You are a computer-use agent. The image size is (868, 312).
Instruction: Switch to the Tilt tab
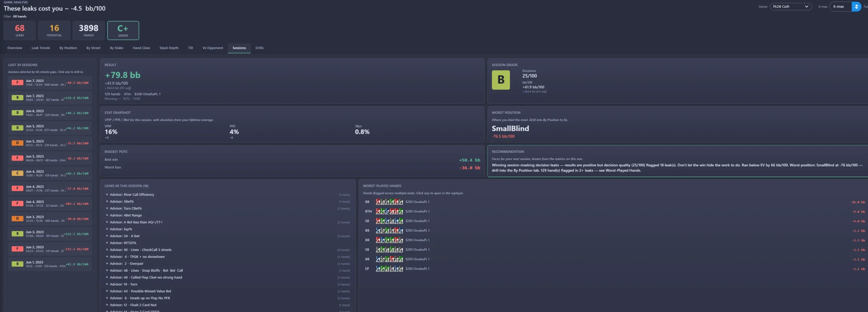coord(191,48)
